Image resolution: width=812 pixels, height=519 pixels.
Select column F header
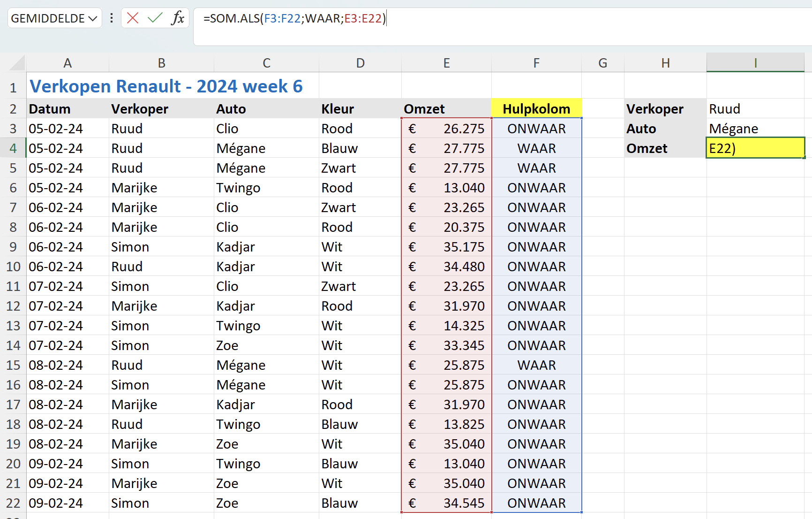pyautogui.click(x=536, y=63)
